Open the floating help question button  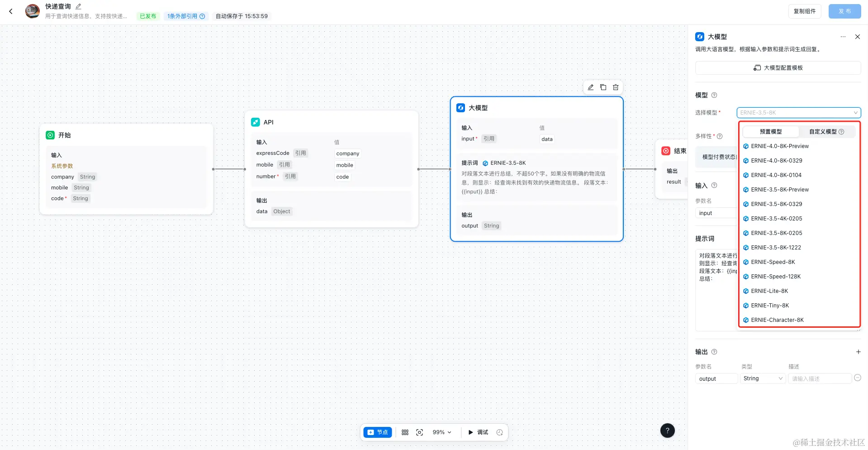(x=668, y=431)
